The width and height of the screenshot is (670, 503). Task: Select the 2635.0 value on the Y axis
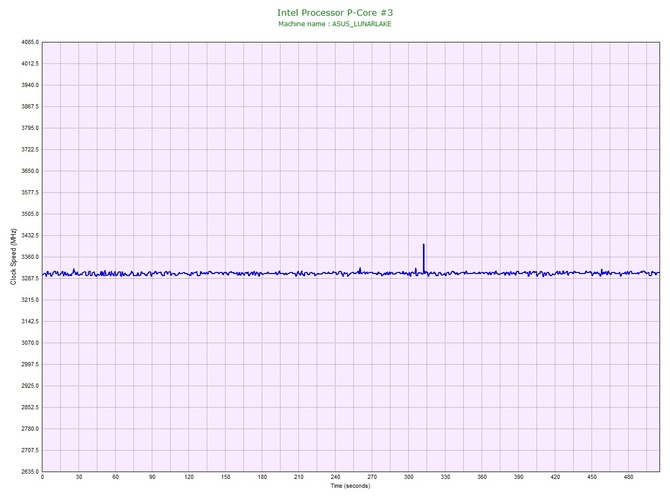tap(30, 472)
